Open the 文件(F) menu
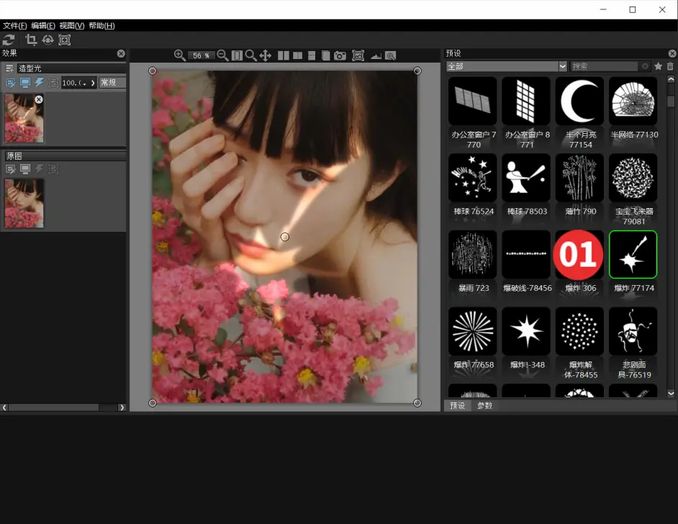678x524 pixels. coord(14,25)
